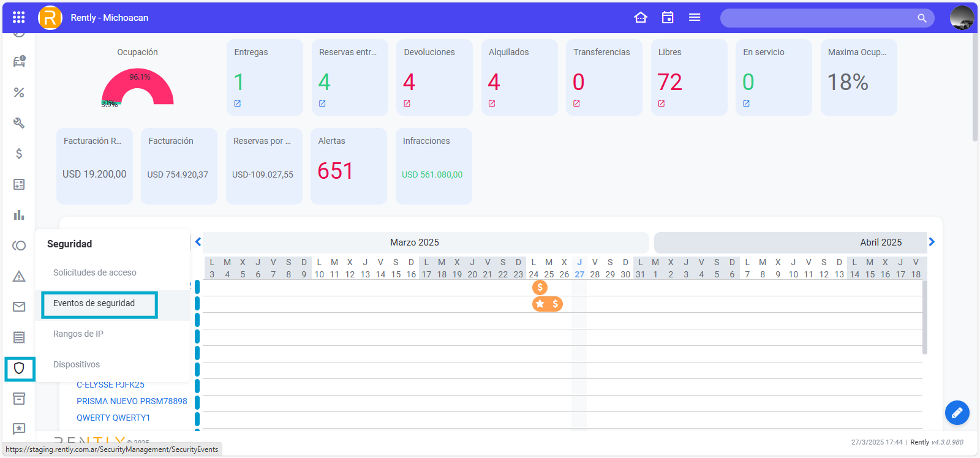Open PRISMA NUEVO PRSM78898 vehicle link
Screen dimensions: 980x458
click(132, 401)
